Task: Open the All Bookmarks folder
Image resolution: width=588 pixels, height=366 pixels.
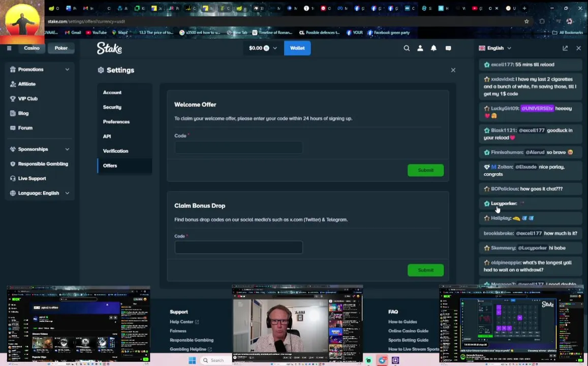Action: [568, 33]
